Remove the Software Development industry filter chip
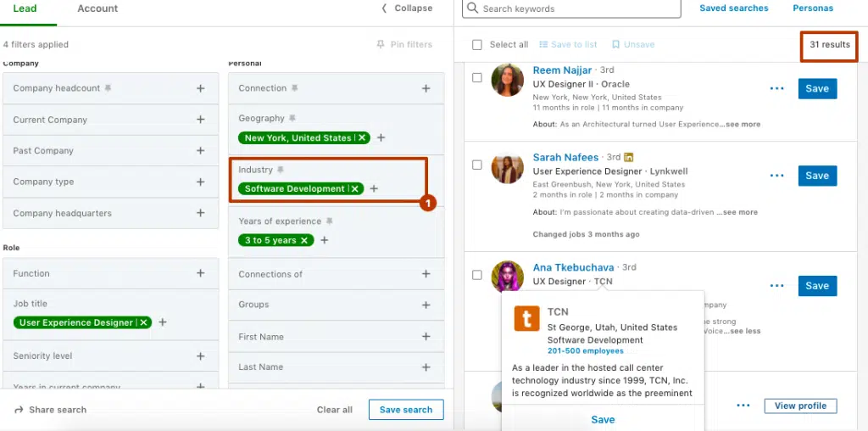Viewport: 868px width, 431px height. coord(355,189)
